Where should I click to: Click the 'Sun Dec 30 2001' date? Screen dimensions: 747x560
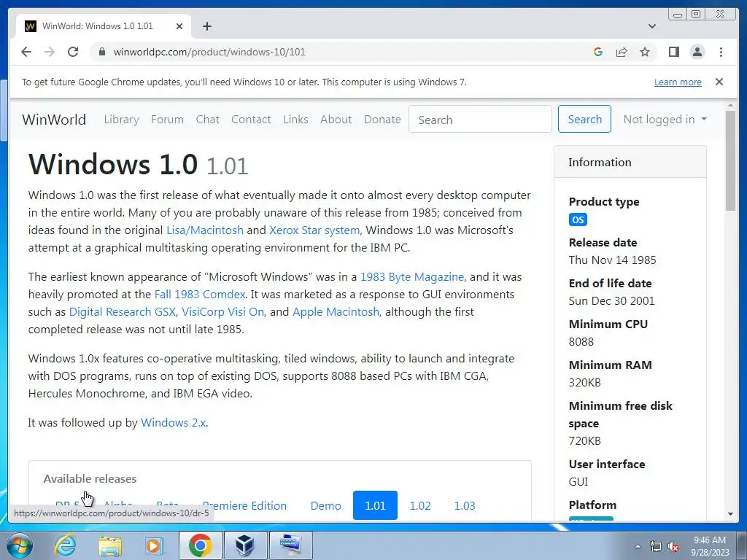[x=612, y=301]
